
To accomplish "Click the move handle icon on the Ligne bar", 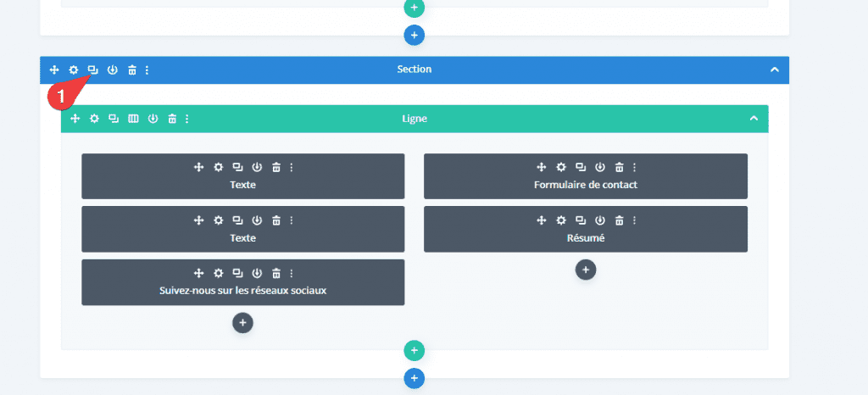I will (x=75, y=119).
